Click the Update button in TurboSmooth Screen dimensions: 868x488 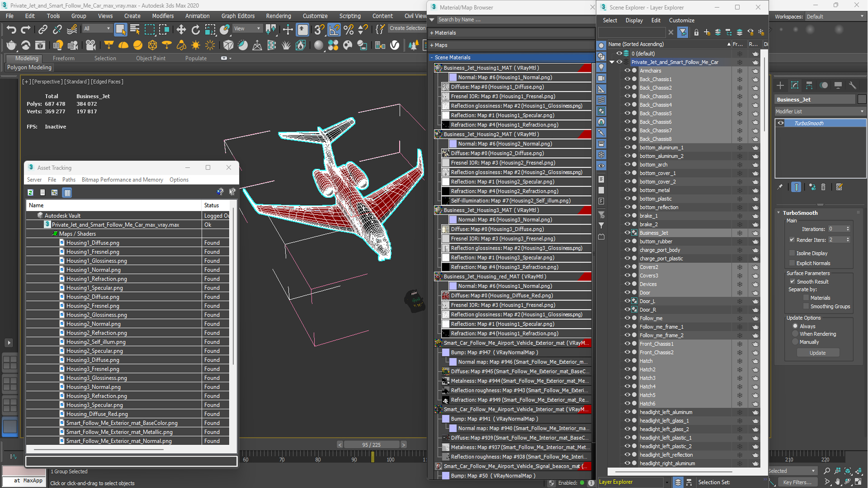(817, 353)
